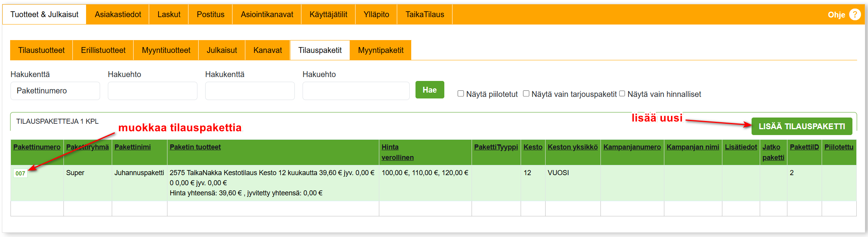Toggle Näytä vain hinnalliset checkbox
Viewport: 868px width, 237px height.
pyautogui.click(x=622, y=94)
